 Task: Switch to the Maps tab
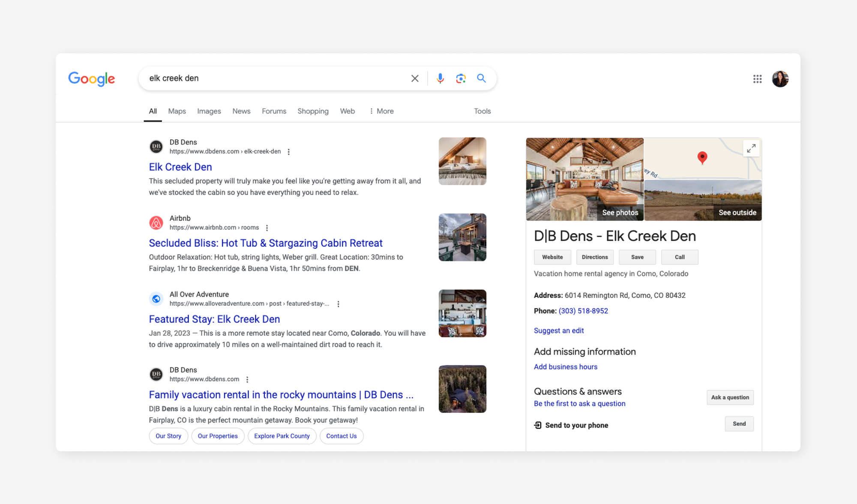click(x=177, y=111)
